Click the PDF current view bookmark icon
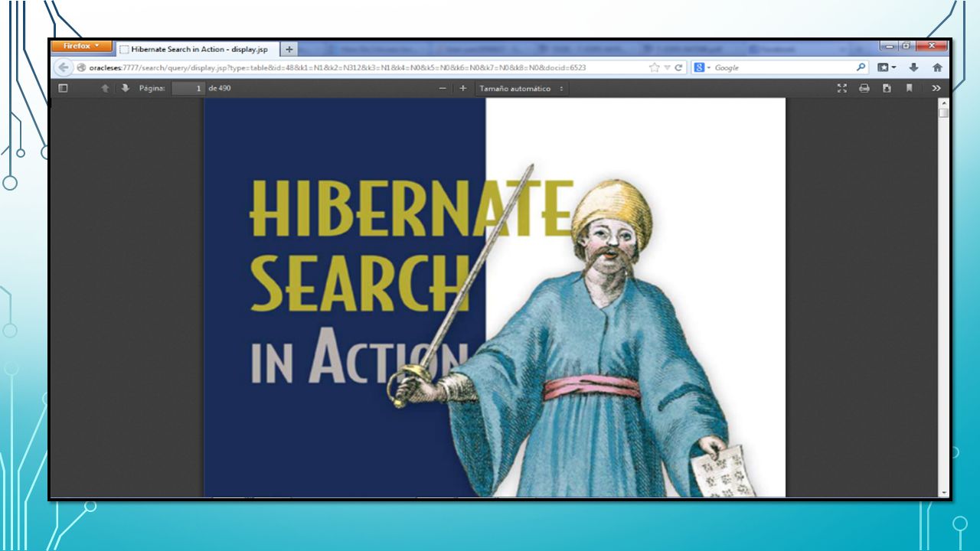Screen dimensions: 980x551 tap(909, 89)
